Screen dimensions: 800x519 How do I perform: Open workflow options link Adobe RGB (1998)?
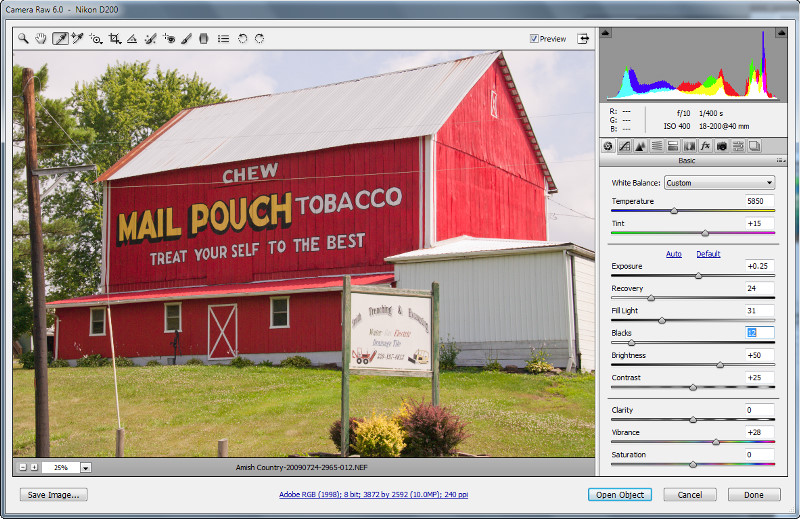click(373, 495)
